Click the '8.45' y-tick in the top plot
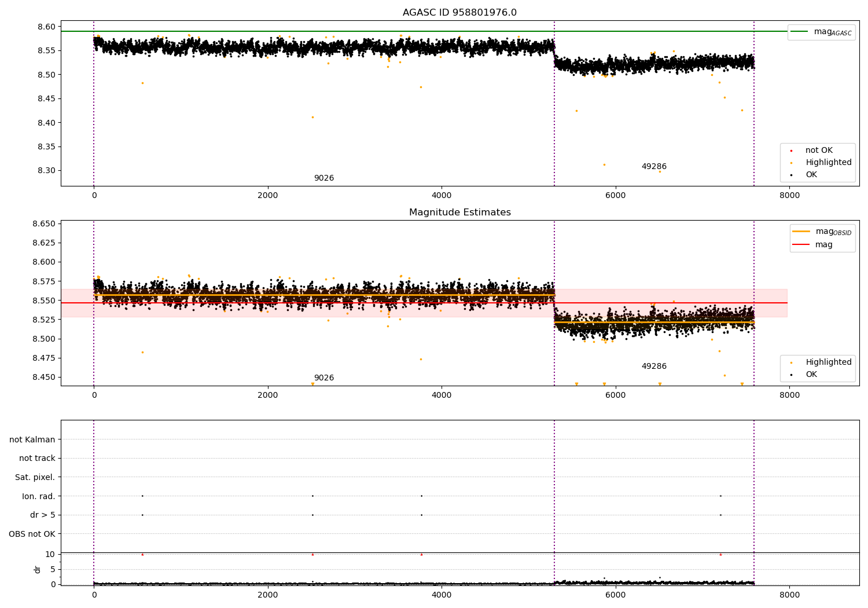868x608 pixels. [x=47, y=99]
